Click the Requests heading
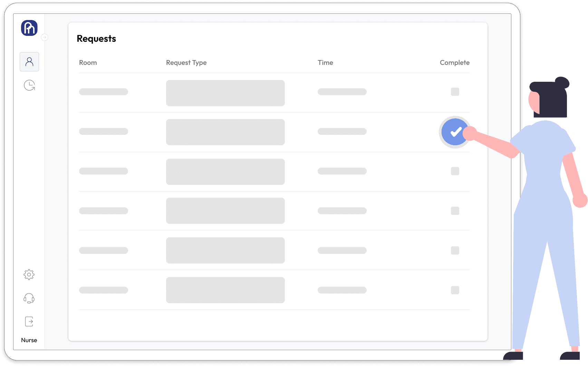 pyautogui.click(x=96, y=39)
